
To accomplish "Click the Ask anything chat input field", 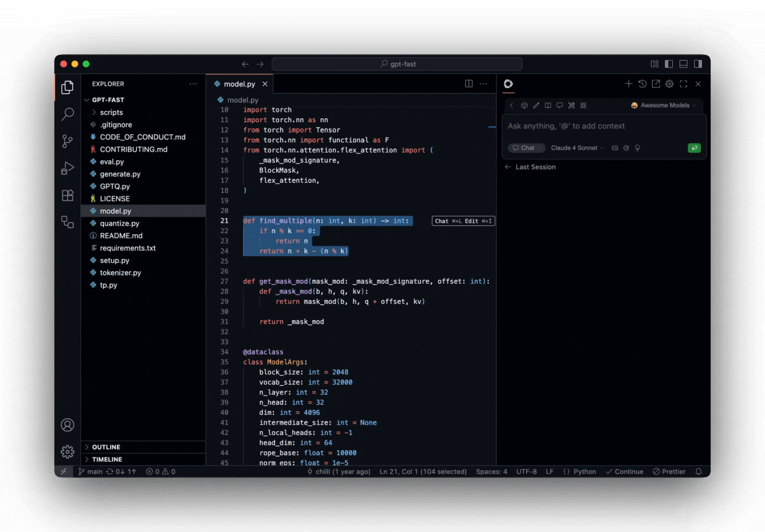I will [567, 126].
